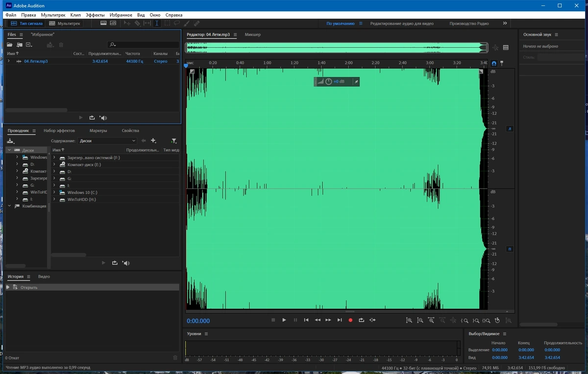Expand Компакт-диск (E:) in contents list

(55, 164)
